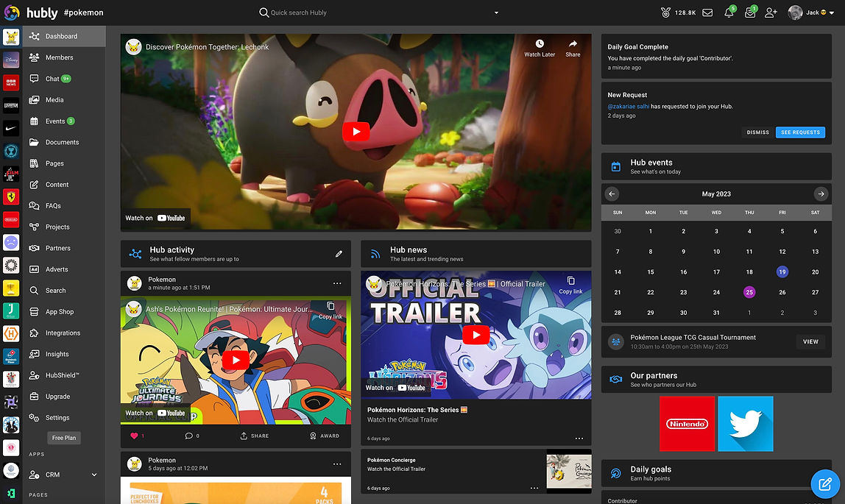Play the Lechonk YouTube video
845x504 pixels.
(x=356, y=132)
